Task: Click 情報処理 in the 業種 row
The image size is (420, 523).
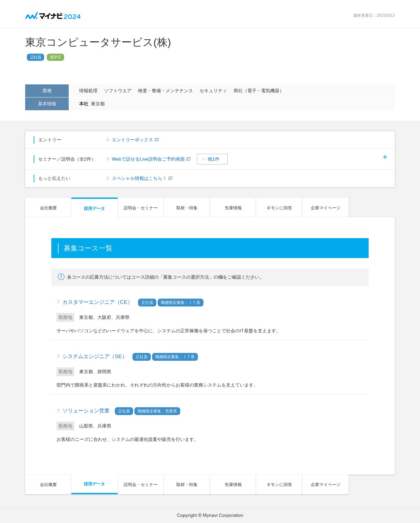Action: click(x=88, y=91)
